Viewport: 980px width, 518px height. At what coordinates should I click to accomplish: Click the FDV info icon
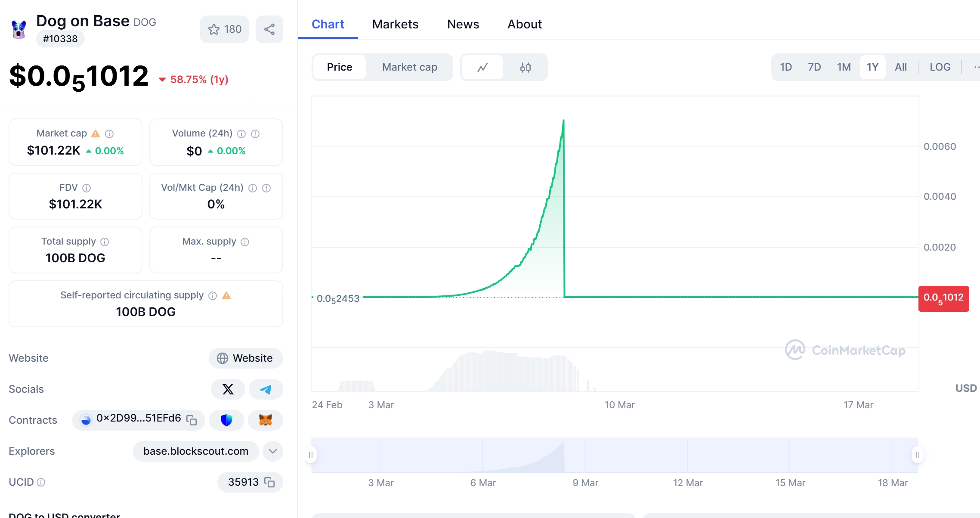(x=87, y=188)
